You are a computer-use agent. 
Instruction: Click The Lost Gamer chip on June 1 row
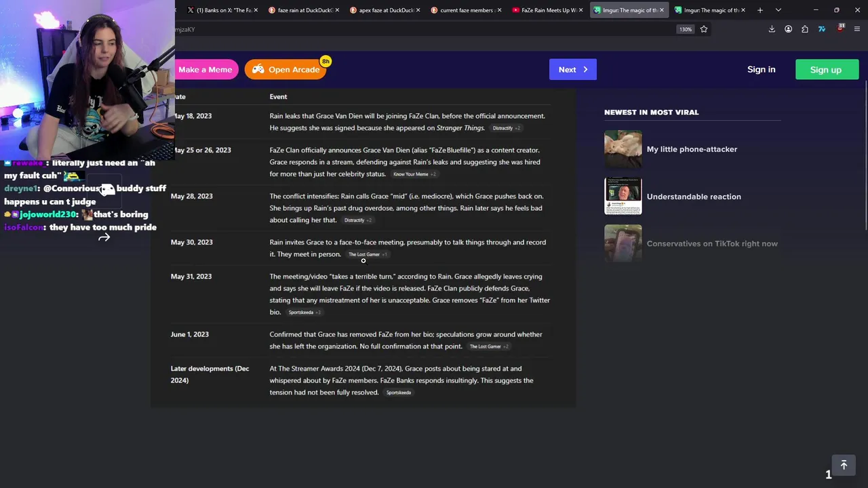coord(488,346)
